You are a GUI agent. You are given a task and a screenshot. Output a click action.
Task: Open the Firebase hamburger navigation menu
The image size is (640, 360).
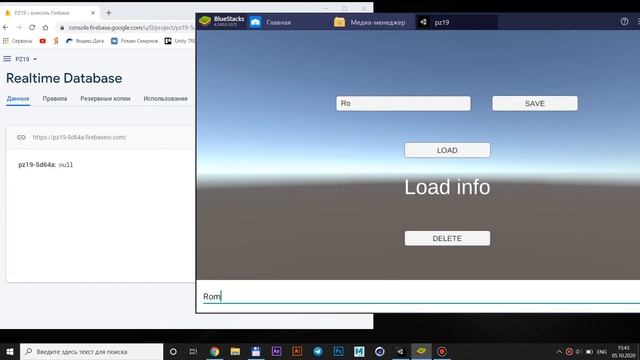pos(7,59)
